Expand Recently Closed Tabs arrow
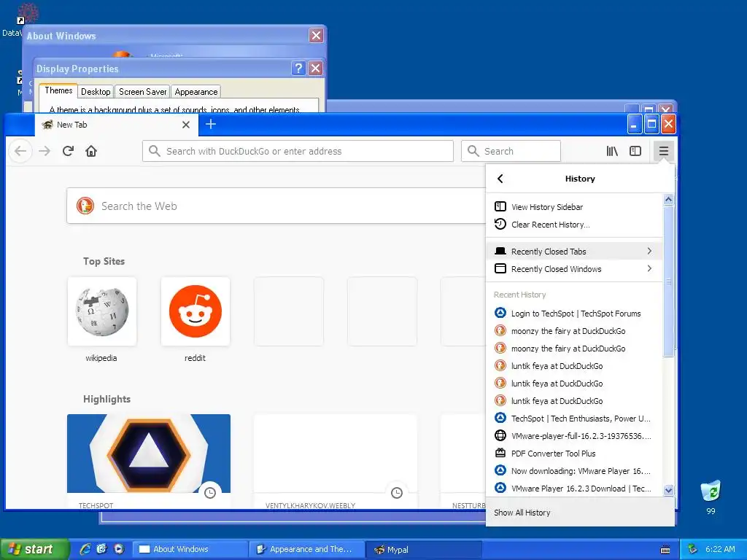747x560 pixels. 649,251
